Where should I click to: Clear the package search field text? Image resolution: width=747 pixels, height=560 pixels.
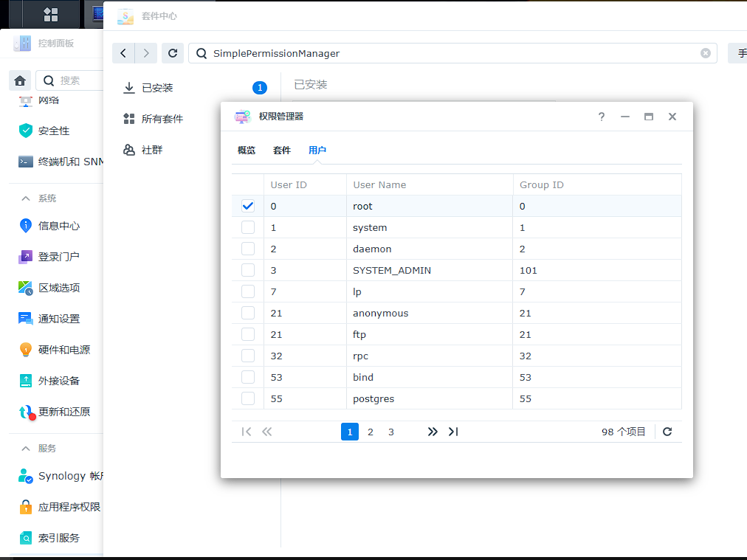705,53
